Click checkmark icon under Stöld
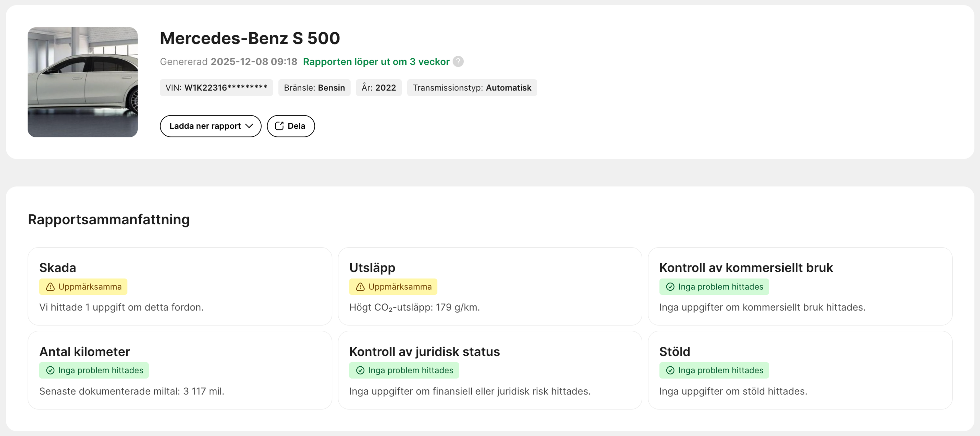The width and height of the screenshot is (980, 436). pos(670,370)
